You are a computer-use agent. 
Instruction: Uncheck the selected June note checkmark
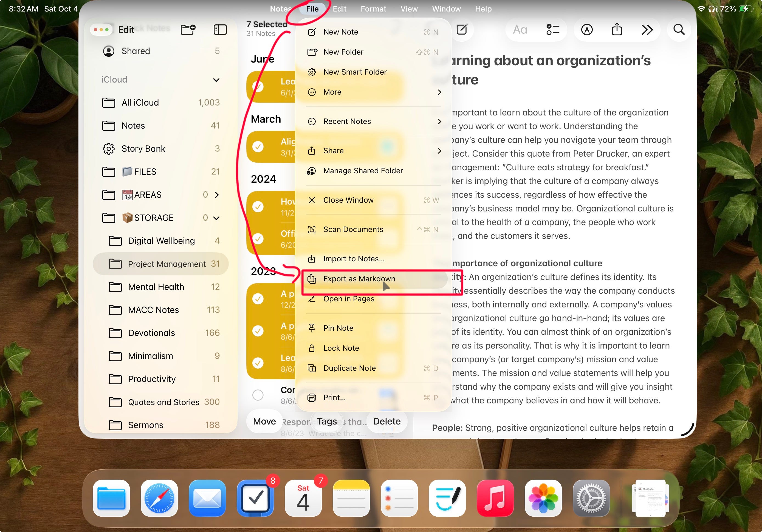[x=258, y=87]
